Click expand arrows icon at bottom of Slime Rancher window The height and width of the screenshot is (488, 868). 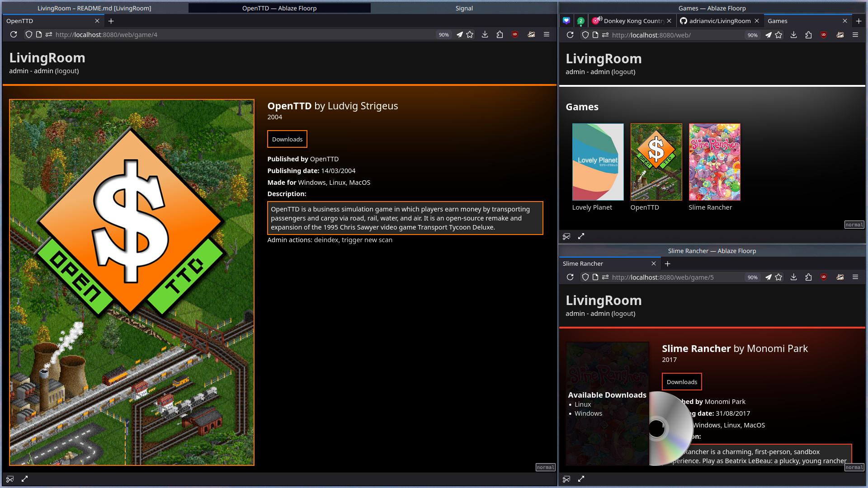tap(581, 479)
